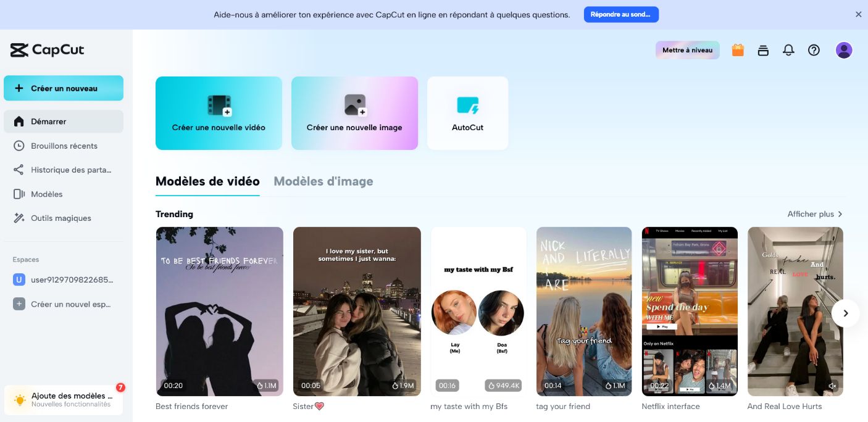Screen dimensions: 868x422
Task: Switch to Modèles d'image tab
Action: 323,181
